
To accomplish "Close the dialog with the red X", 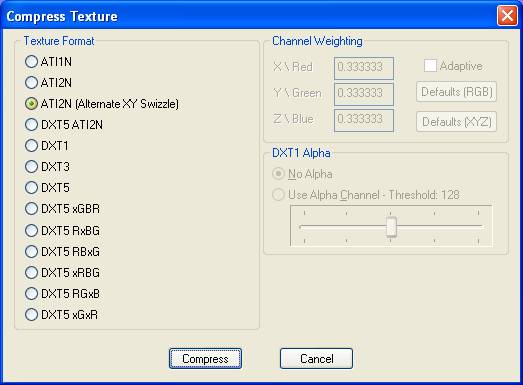I will (507, 15).
